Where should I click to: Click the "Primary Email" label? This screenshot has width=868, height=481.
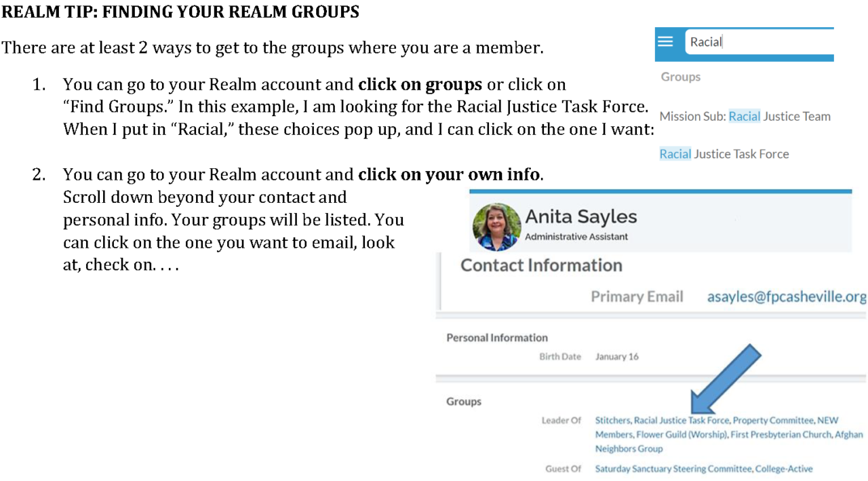pos(637,297)
